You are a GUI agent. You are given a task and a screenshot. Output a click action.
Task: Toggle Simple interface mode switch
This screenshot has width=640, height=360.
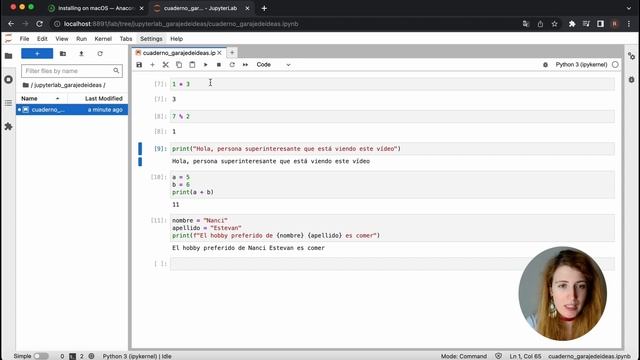[41, 356]
